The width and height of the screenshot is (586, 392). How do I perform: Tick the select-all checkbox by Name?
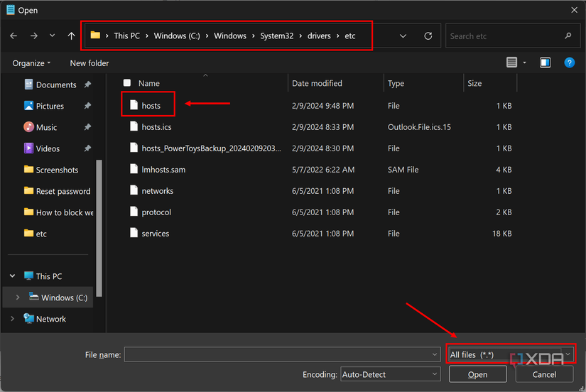tap(127, 83)
